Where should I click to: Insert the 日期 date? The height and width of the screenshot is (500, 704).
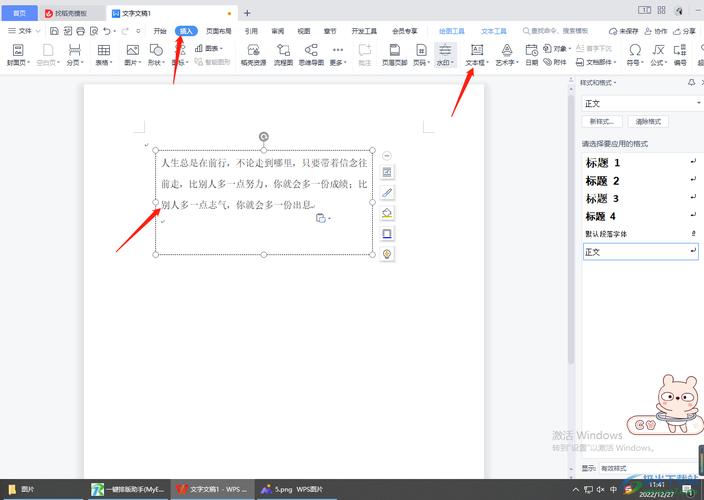pyautogui.click(x=532, y=55)
